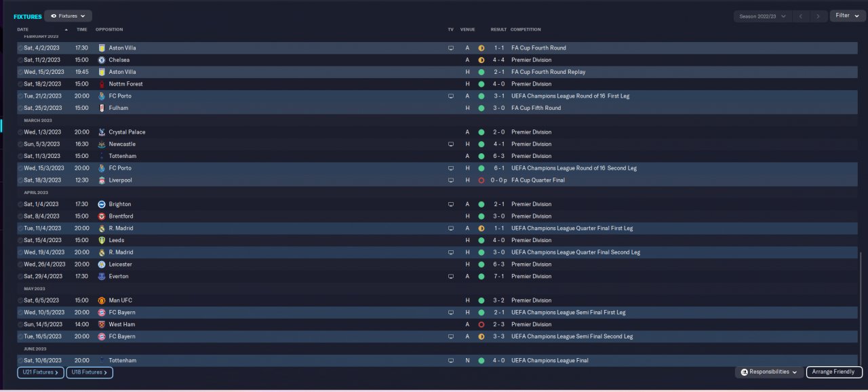Screen dimensions: 868x392
Task: Open the 4 - 4 result against Chelsea
Action: [498, 60]
